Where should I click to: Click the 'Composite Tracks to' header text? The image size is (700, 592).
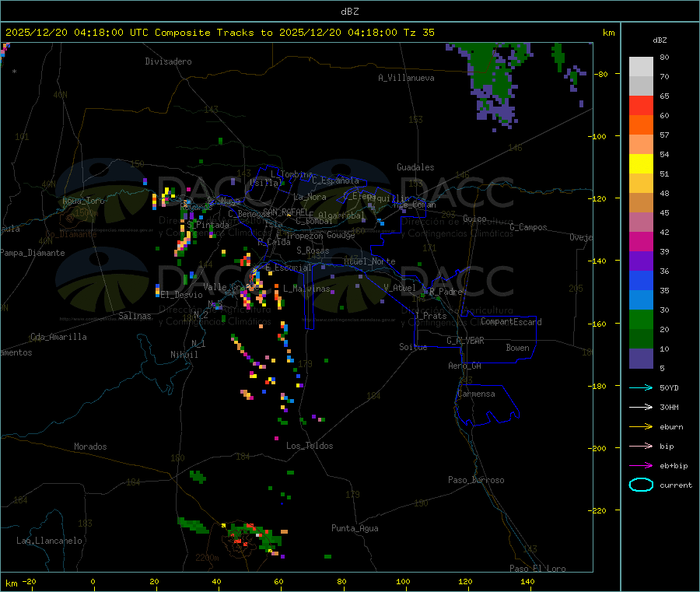pyautogui.click(x=213, y=33)
